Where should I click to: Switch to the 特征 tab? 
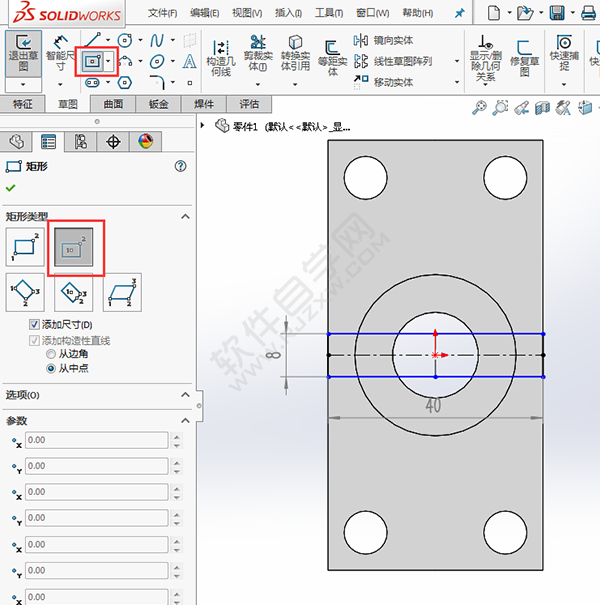[22, 104]
